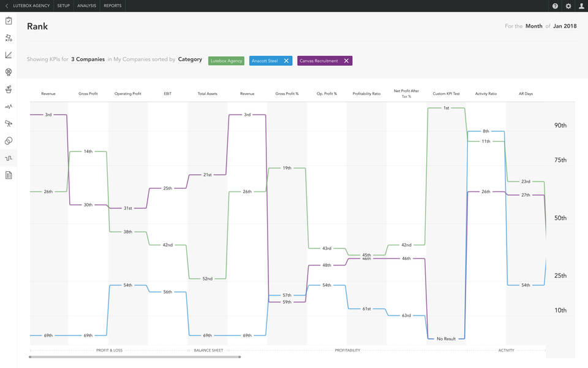Click the globe icon in sidebar
This screenshot has height=368, width=588.
click(x=9, y=72)
